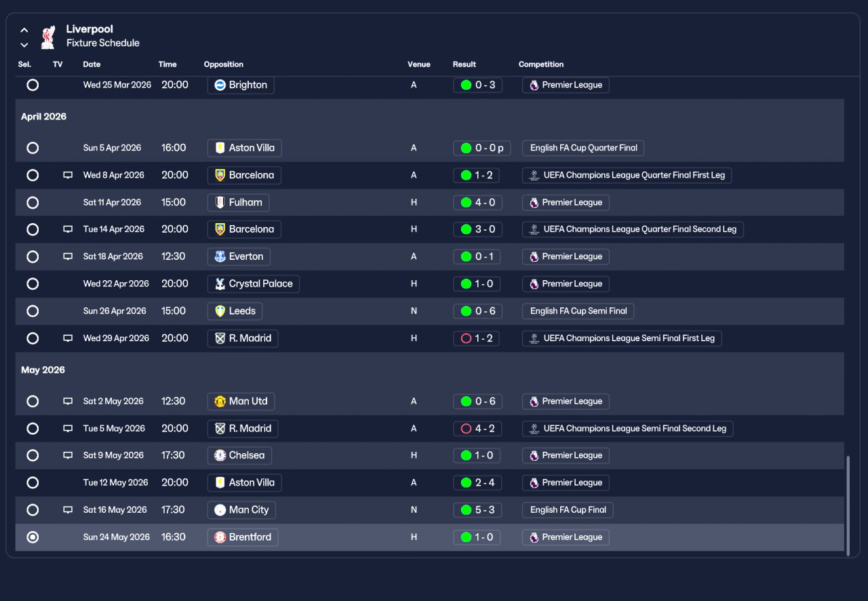Click the up chevron beside Liverpool
The height and width of the screenshot is (601, 868).
(x=24, y=30)
